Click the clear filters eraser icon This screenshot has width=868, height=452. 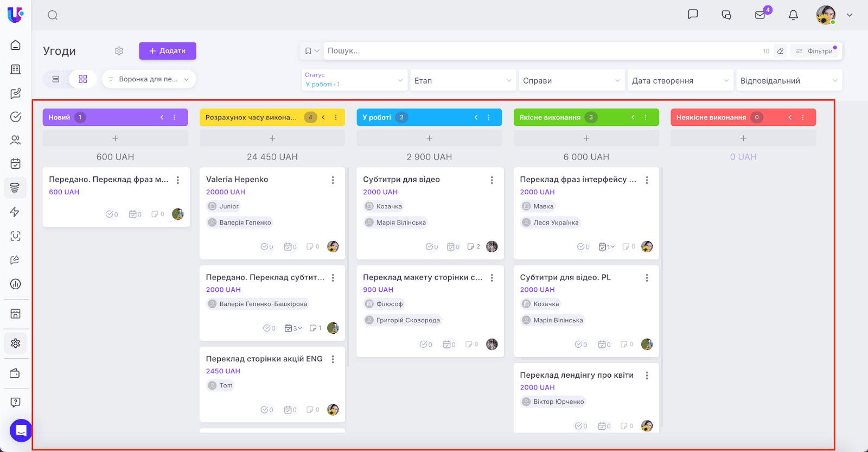click(780, 51)
